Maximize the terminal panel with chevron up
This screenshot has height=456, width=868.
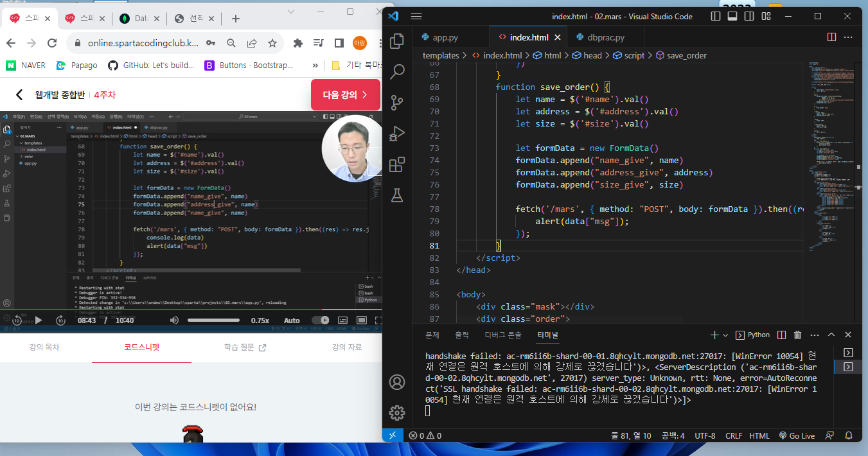[831, 335]
